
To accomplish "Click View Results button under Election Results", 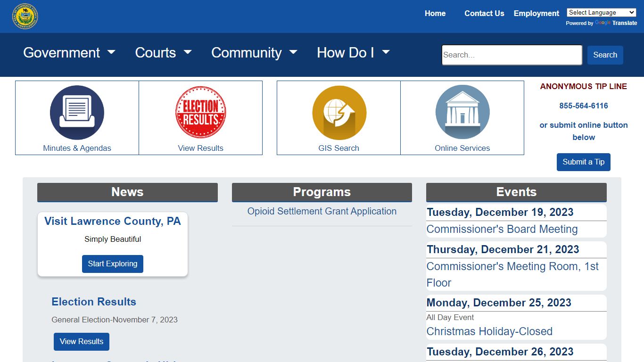I will coord(82,342).
